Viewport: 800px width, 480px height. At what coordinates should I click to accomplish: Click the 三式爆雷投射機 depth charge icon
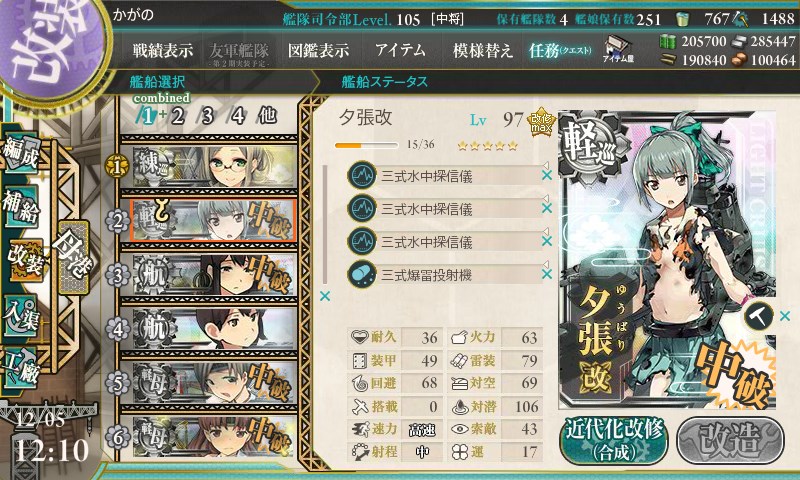[362, 274]
